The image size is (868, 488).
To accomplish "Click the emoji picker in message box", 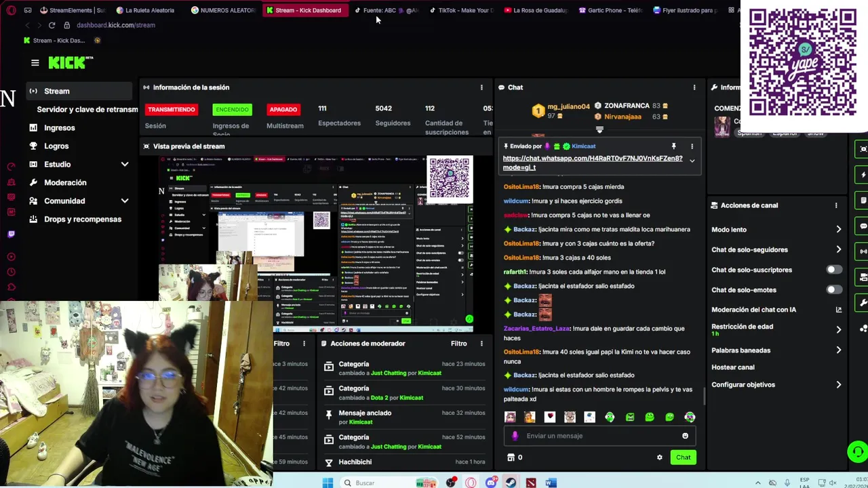I will [685, 436].
